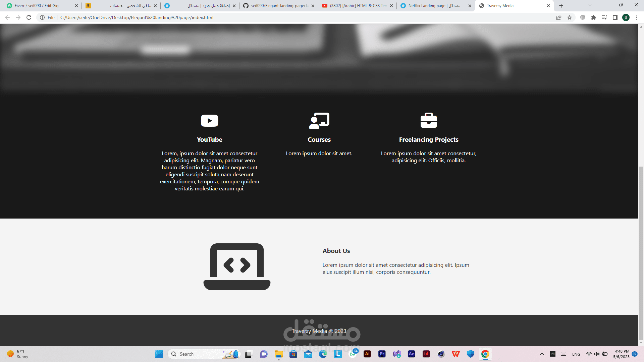The height and width of the screenshot is (362, 644).
Task: Open Adobe Premiere Pro from taskbar
Action: [382, 354]
